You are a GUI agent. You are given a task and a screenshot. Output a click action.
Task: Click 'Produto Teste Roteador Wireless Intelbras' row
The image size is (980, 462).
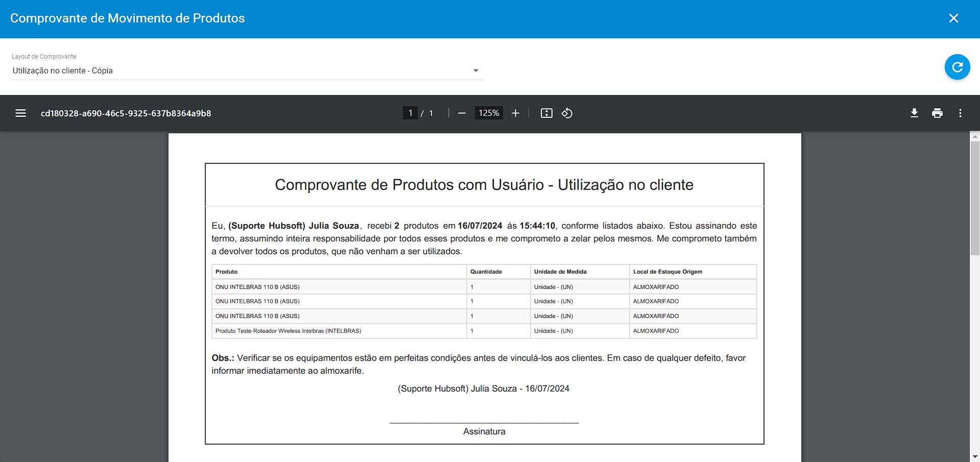click(x=484, y=331)
